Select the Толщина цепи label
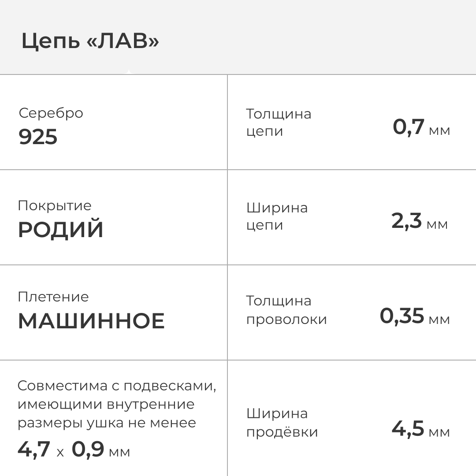 point(279,123)
